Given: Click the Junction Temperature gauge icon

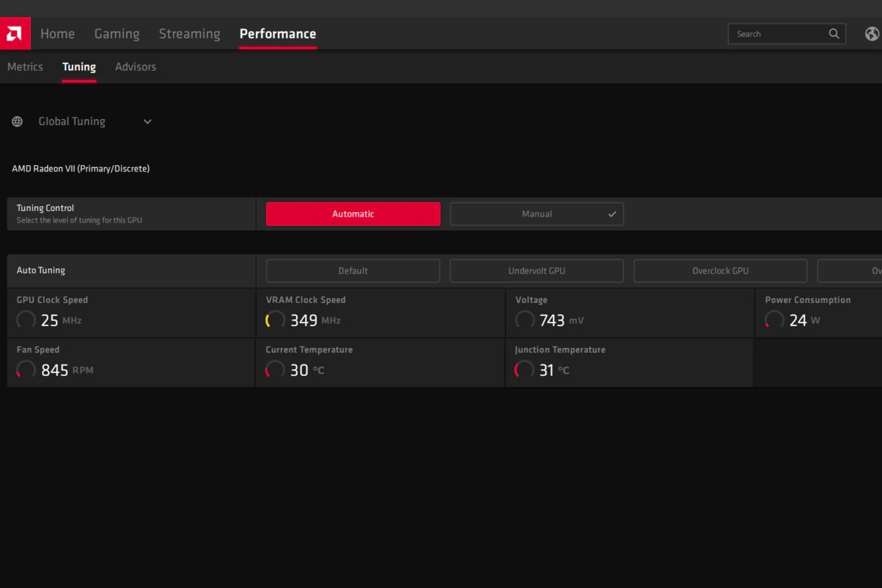Looking at the screenshot, I should (525, 370).
